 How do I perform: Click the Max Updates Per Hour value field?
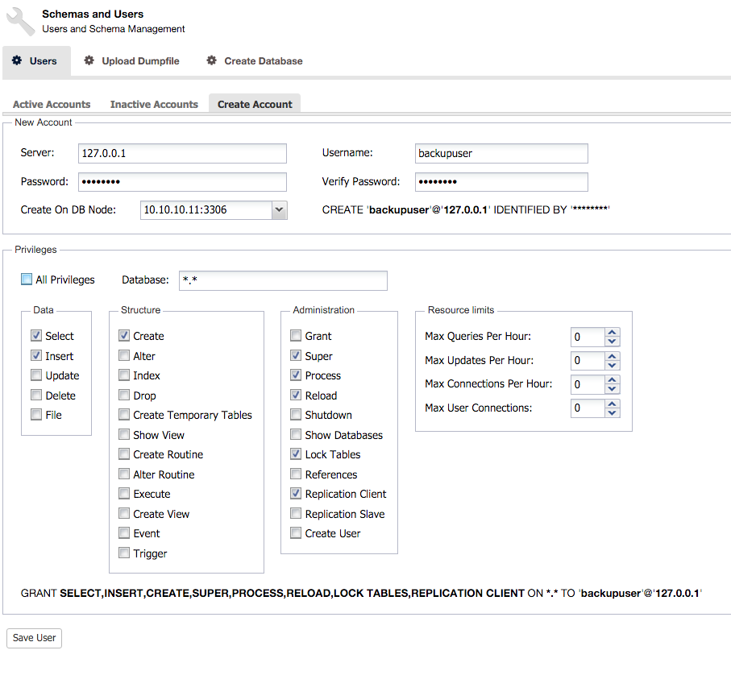588,361
